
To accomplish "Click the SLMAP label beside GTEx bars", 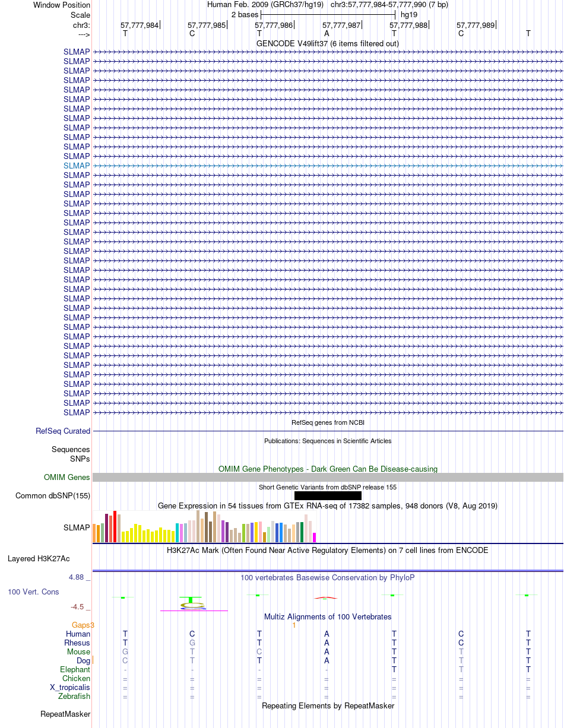I will click(x=77, y=527).
